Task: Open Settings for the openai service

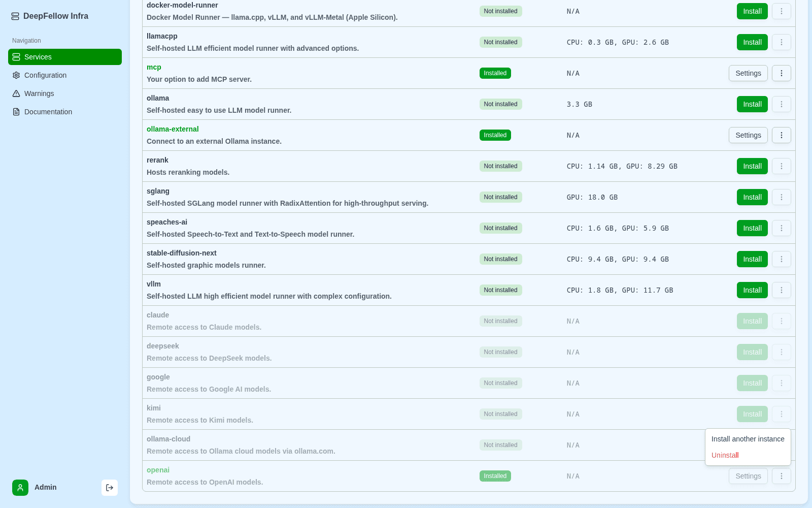Action: [x=748, y=476]
